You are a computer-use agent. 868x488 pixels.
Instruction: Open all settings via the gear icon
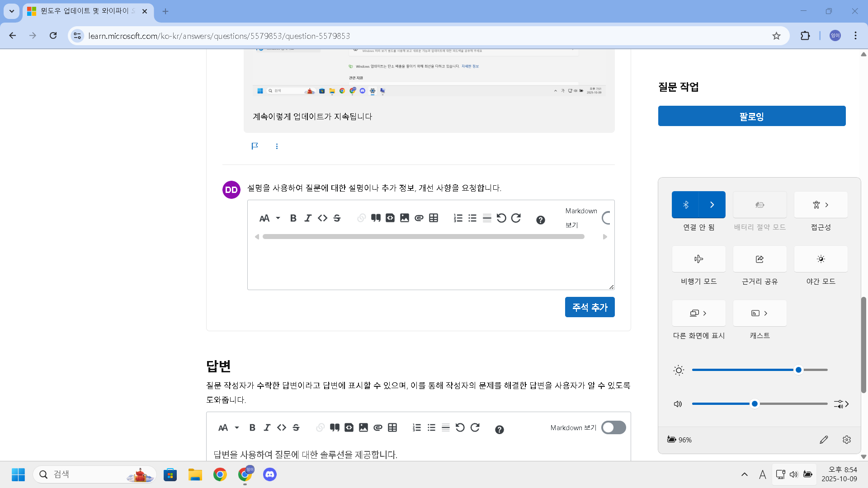point(847,440)
